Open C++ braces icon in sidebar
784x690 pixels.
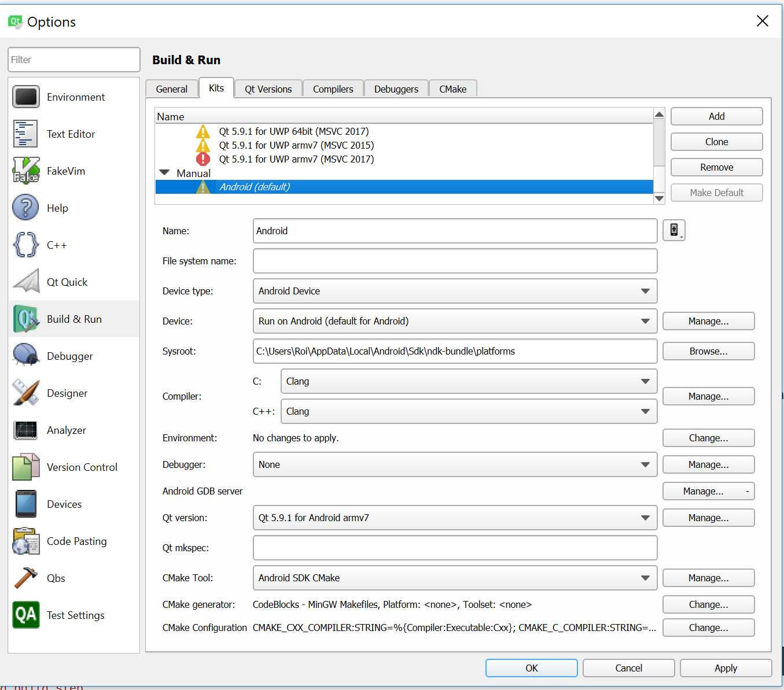pyautogui.click(x=26, y=245)
